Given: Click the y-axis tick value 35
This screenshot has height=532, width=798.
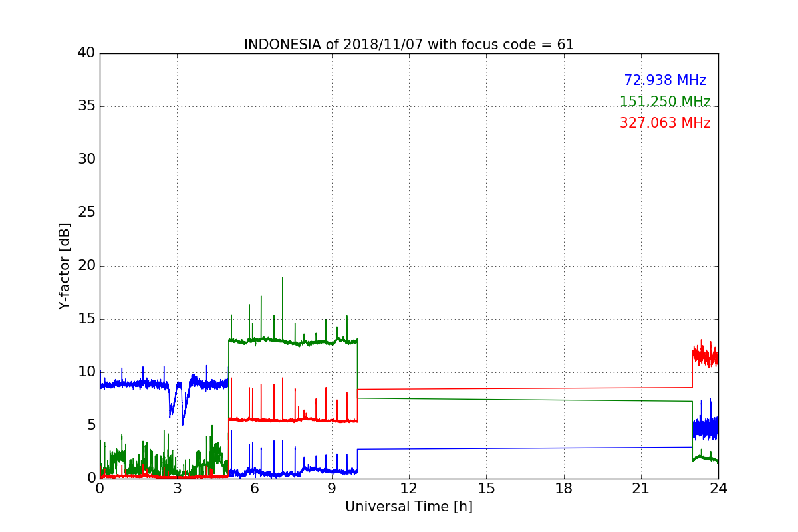Looking at the screenshot, I should [x=86, y=106].
